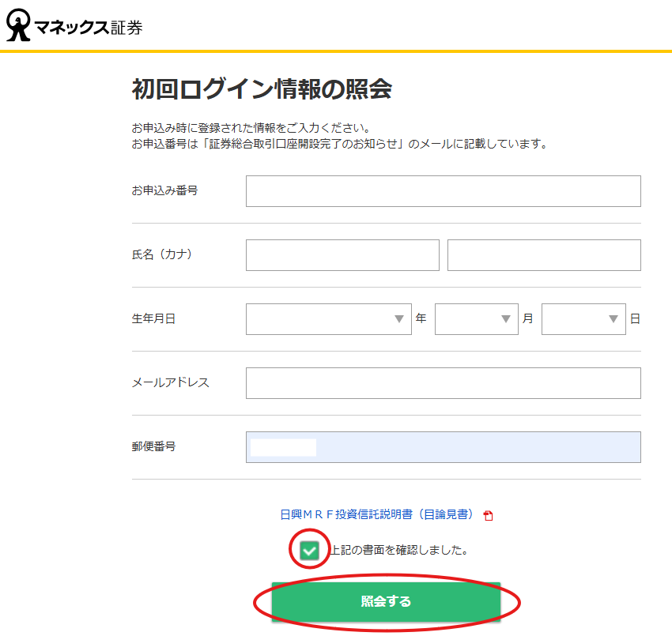
Task: Open the birth year dropdown
Action: click(x=328, y=319)
